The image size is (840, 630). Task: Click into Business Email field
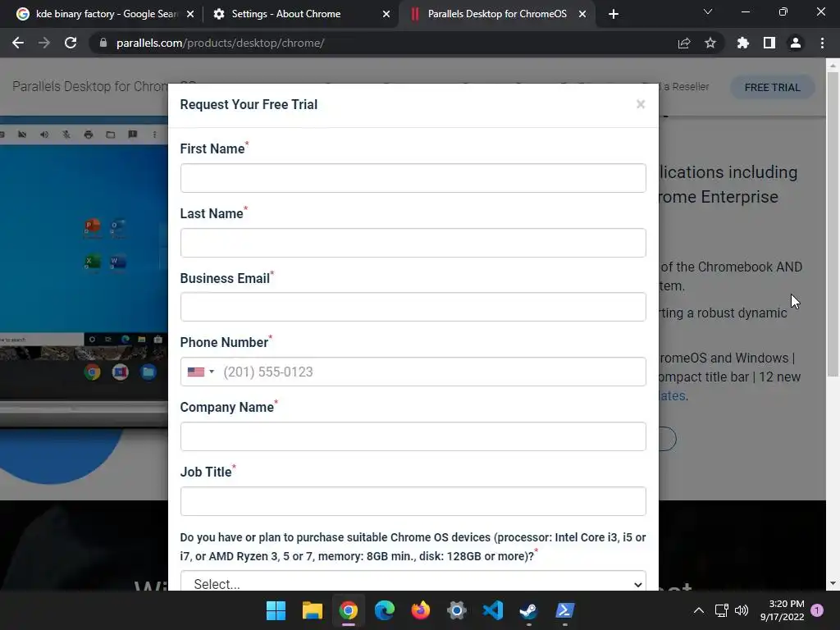pyautogui.click(x=413, y=307)
